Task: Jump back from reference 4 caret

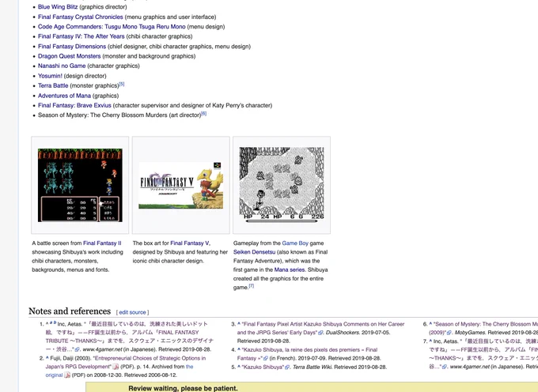Action: (x=239, y=349)
